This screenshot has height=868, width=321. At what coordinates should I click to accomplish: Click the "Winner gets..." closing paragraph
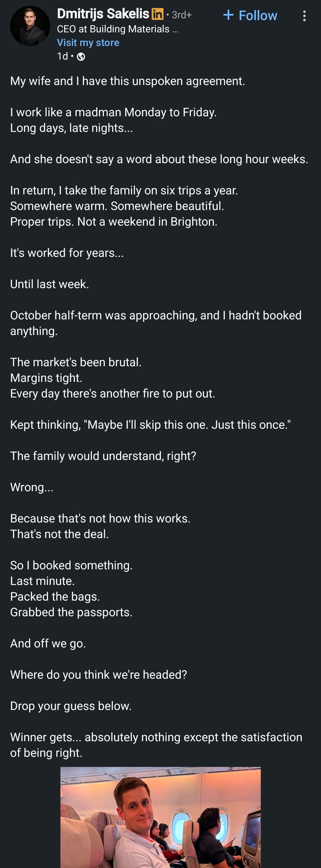coord(156,745)
